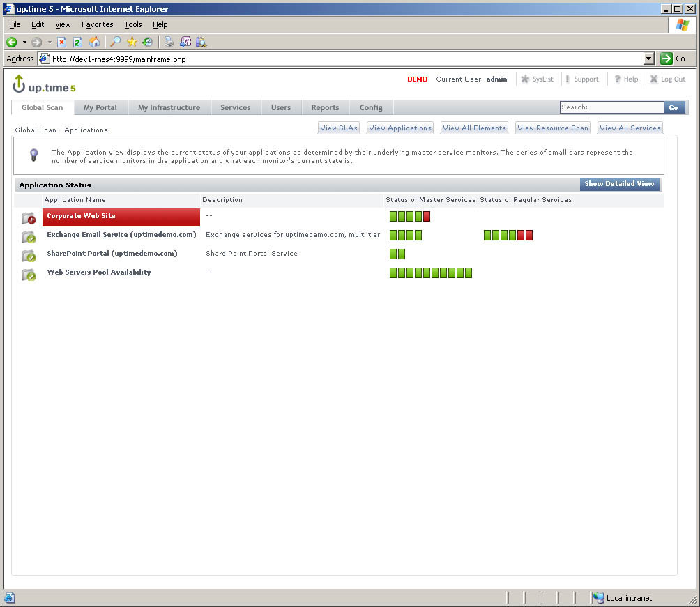Open the Edit menu
This screenshot has width=700, height=607.
tap(38, 24)
